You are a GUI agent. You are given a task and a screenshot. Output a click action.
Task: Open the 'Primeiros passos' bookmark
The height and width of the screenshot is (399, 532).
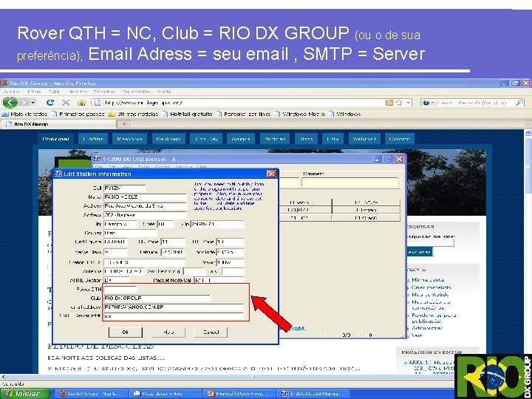coord(78,114)
